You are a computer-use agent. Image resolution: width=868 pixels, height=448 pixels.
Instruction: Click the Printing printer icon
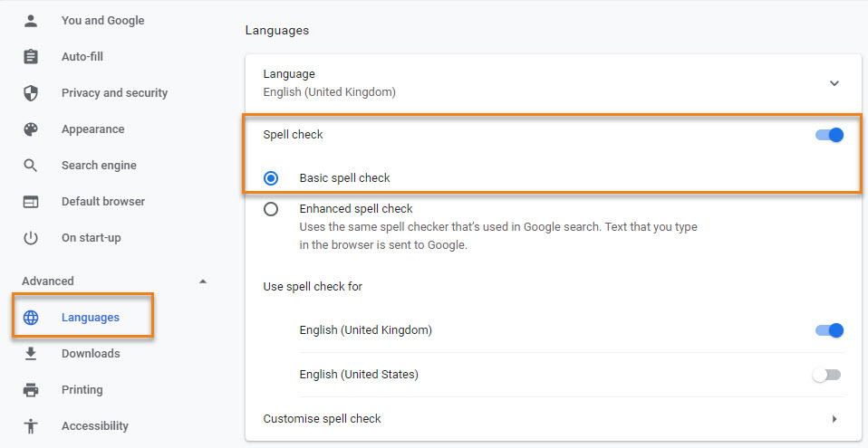click(31, 390)
